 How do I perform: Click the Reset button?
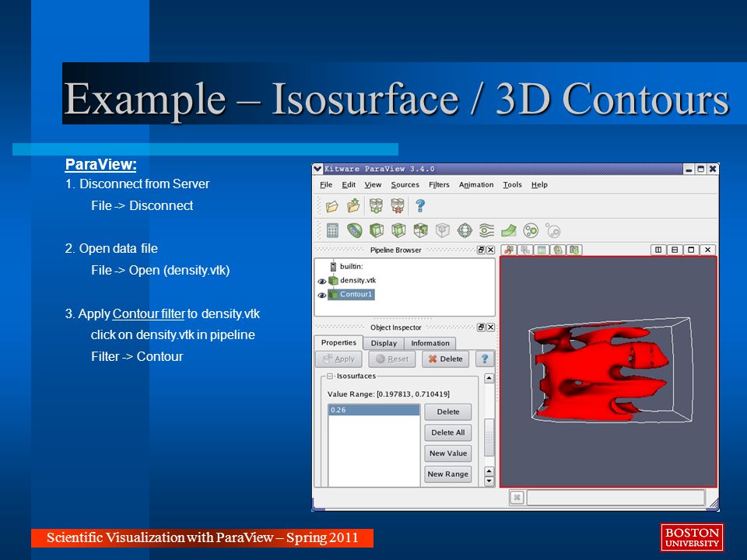click(392, 359)
